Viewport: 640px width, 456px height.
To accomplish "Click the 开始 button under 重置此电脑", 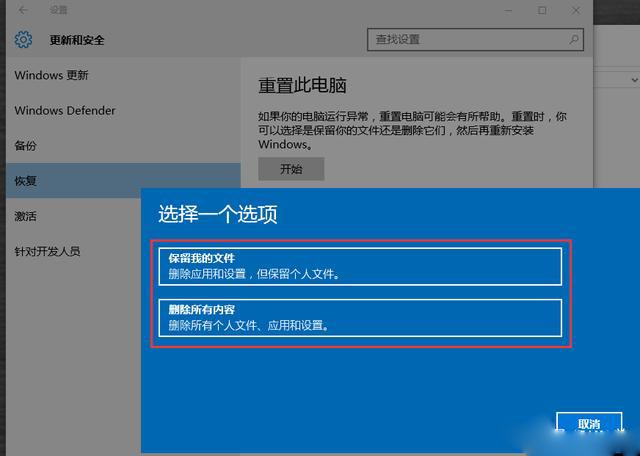I will pos(290,169).
